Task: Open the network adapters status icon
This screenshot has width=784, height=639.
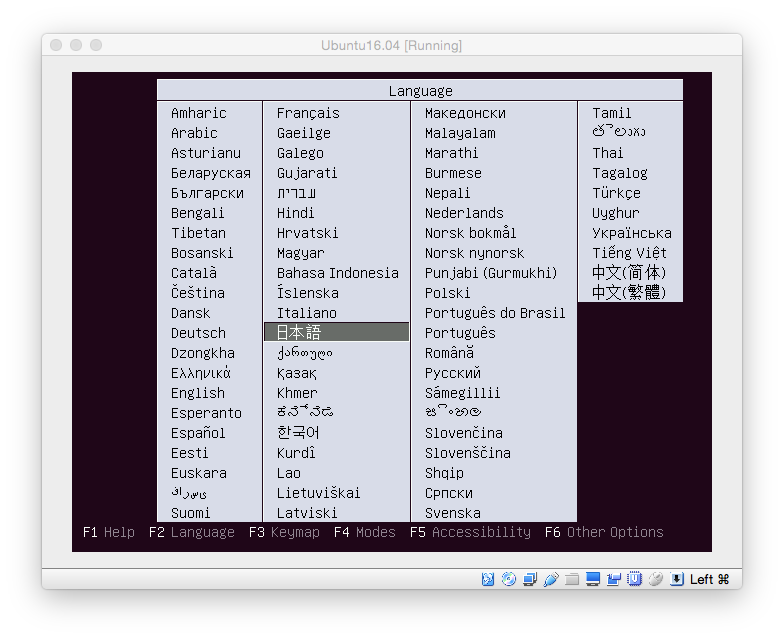Action: (530, 579)
